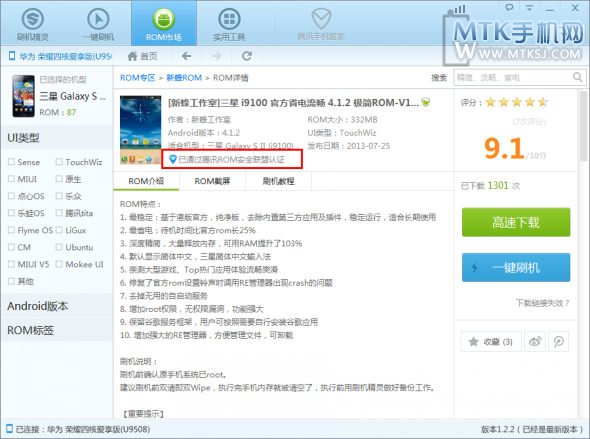Share ROM to Tencent Weibo icon
Screen dimensions: 590x439
tap(558, 341)
